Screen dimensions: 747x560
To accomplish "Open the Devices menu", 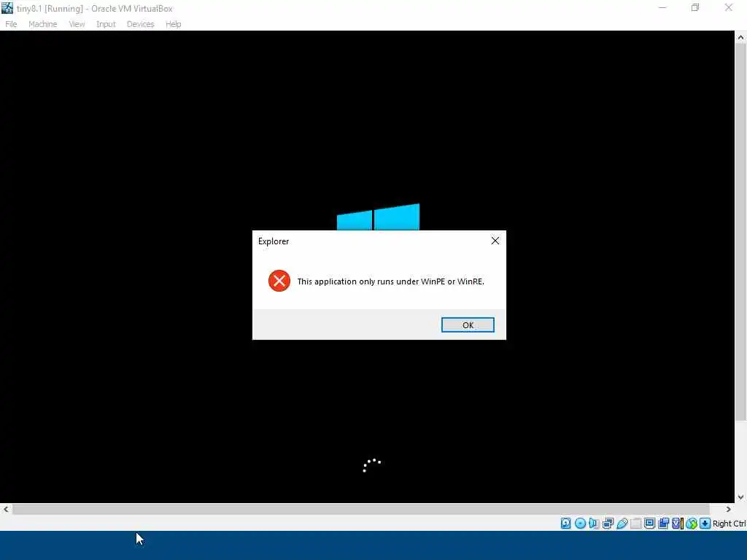I will coord(141,24).
